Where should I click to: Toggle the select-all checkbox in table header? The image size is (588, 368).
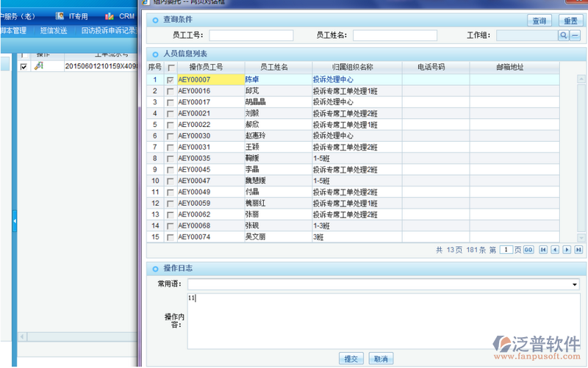coord(171,68)
